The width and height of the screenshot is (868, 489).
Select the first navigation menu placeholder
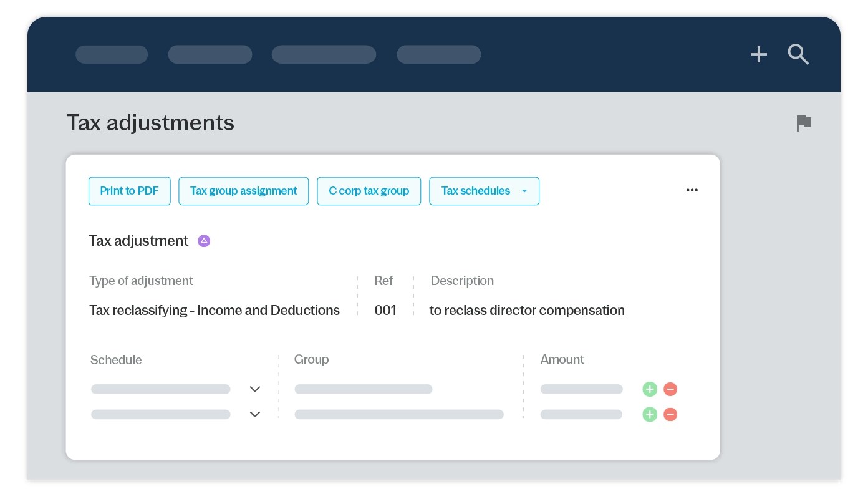[x=112, y=54]
